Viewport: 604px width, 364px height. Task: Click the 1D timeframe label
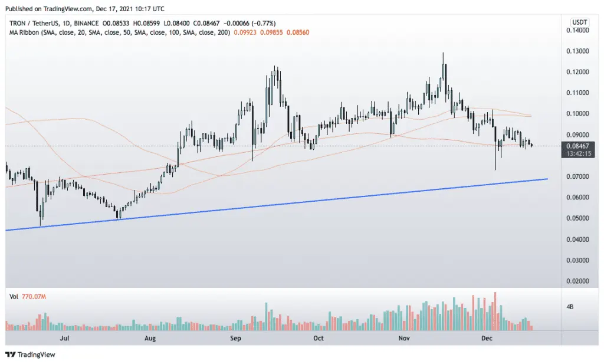tap(65, 24)
